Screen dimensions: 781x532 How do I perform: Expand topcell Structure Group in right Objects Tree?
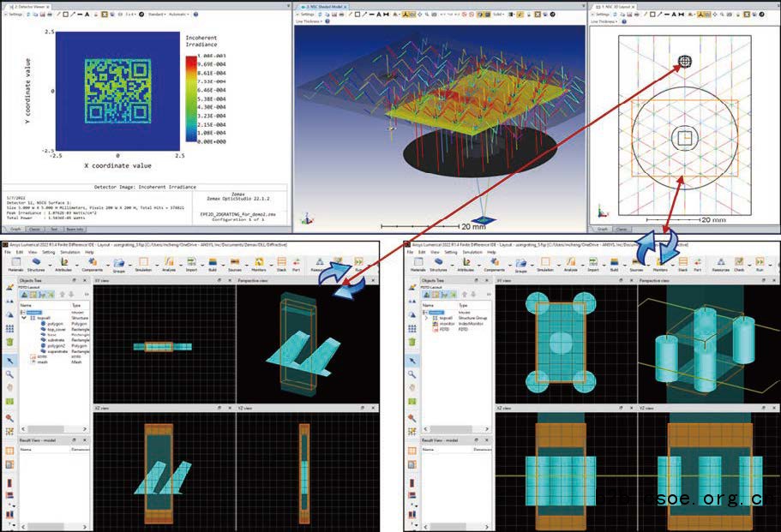pos(426,316)
